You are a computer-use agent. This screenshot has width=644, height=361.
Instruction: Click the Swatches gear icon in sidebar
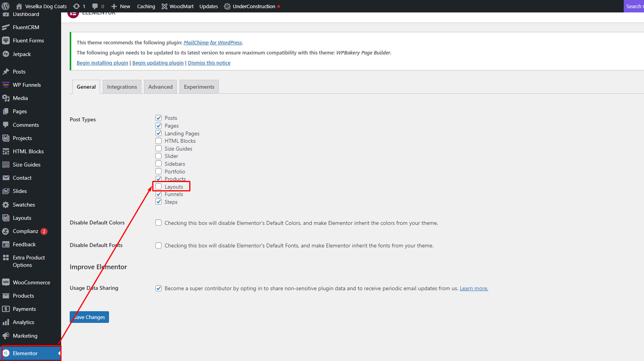point(6,205)
